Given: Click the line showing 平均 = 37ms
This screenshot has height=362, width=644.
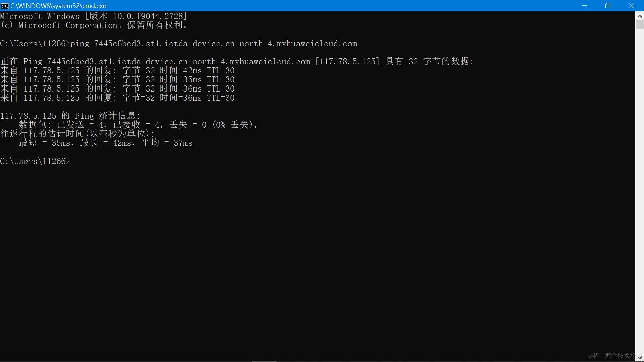Looking at the screenshot, I should (106, 143).
